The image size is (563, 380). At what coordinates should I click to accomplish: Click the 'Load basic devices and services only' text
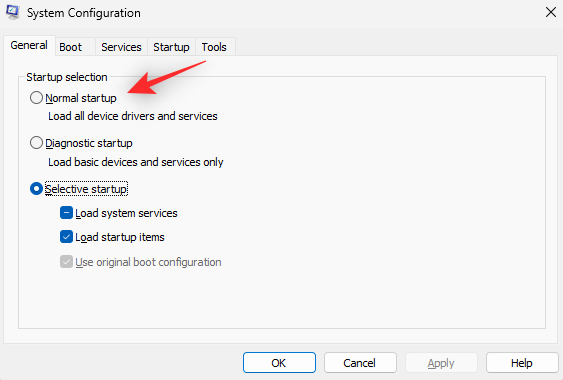(x=136, y=162)
